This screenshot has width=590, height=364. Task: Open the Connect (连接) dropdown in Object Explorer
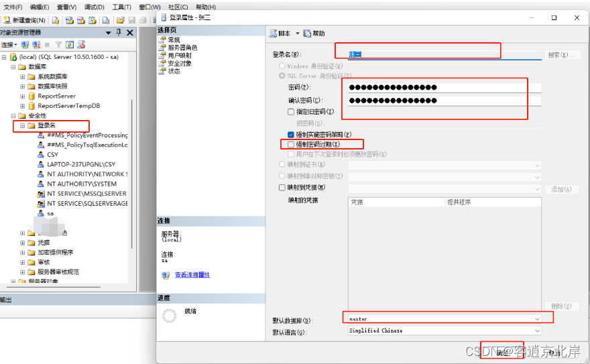pyautogui.click(x=9, y=45)
